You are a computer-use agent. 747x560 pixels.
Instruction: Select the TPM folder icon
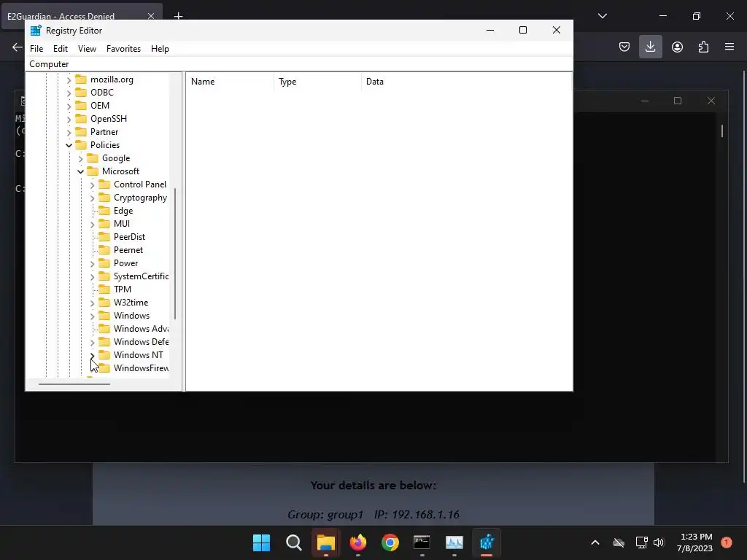tap(104, 289)
